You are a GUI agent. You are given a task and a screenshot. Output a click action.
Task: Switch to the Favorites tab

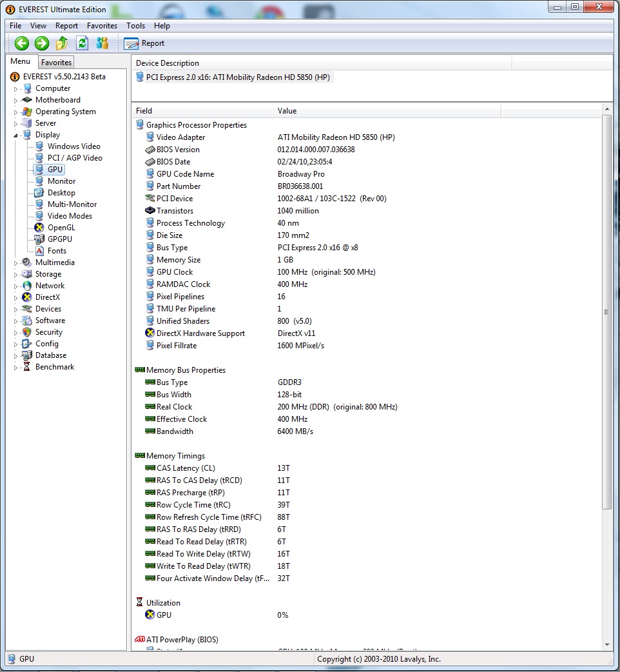tap(56, 62)
